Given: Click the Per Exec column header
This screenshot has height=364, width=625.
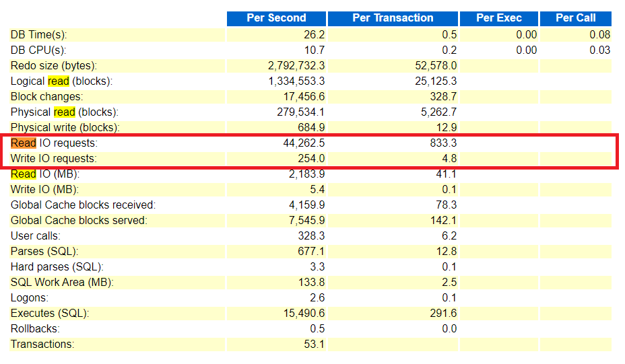Looking at the screenshot, I should tap(498, 18).
